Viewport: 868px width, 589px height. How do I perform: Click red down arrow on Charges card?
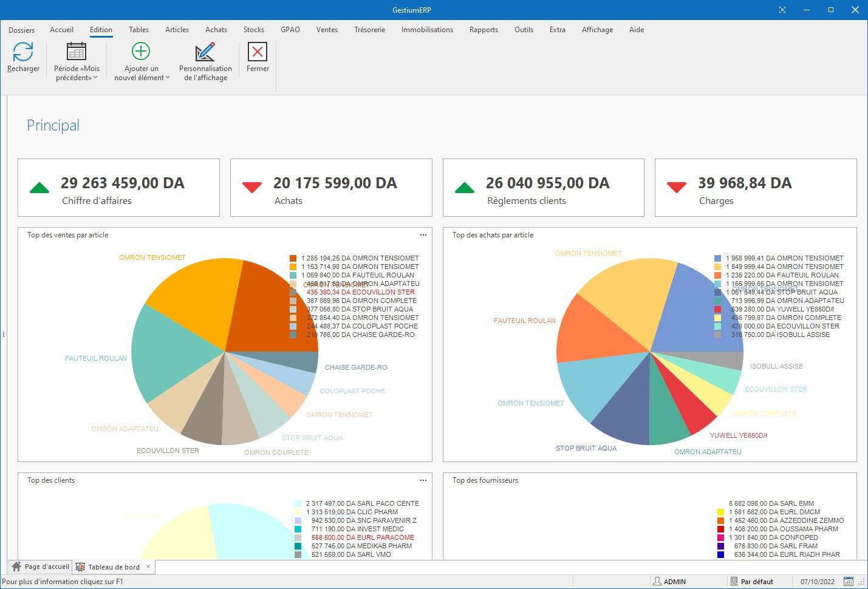click(677, 188)
